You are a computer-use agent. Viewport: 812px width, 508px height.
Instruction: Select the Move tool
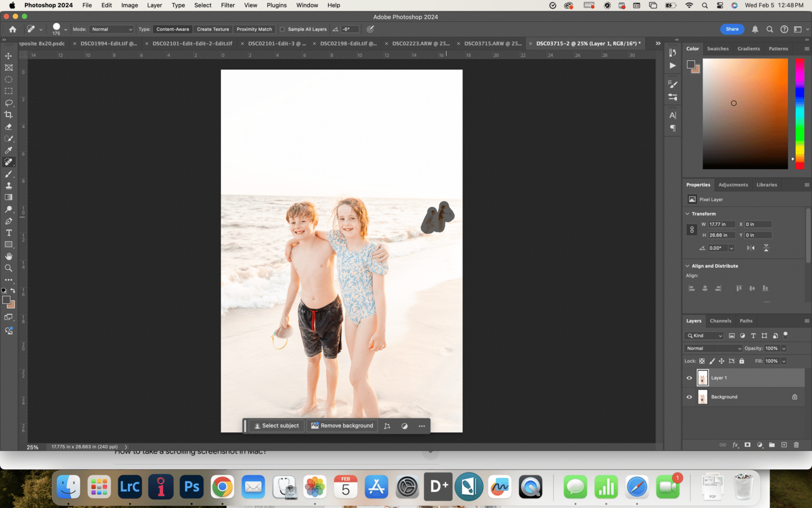pos(8,56)
